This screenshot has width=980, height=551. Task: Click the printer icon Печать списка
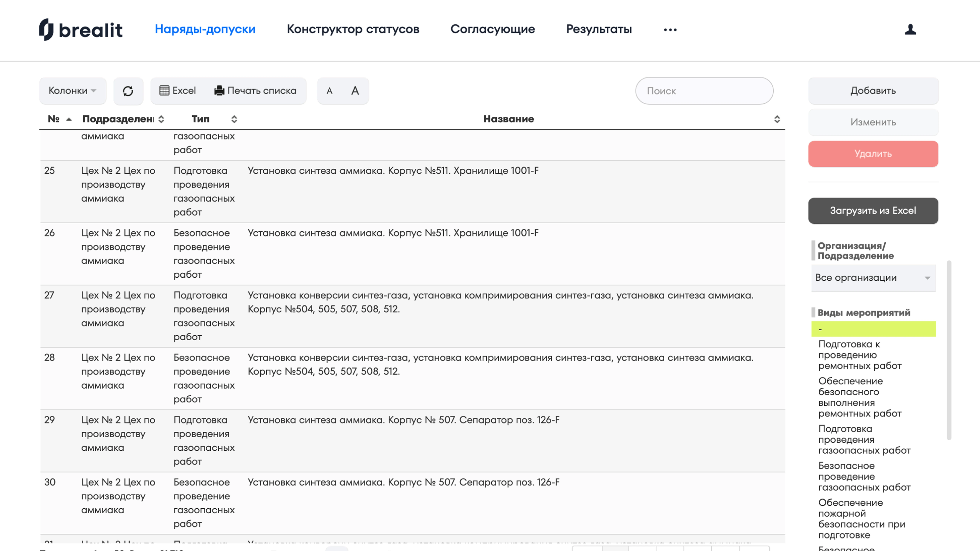pyautogui.click(x=255, y=91)
